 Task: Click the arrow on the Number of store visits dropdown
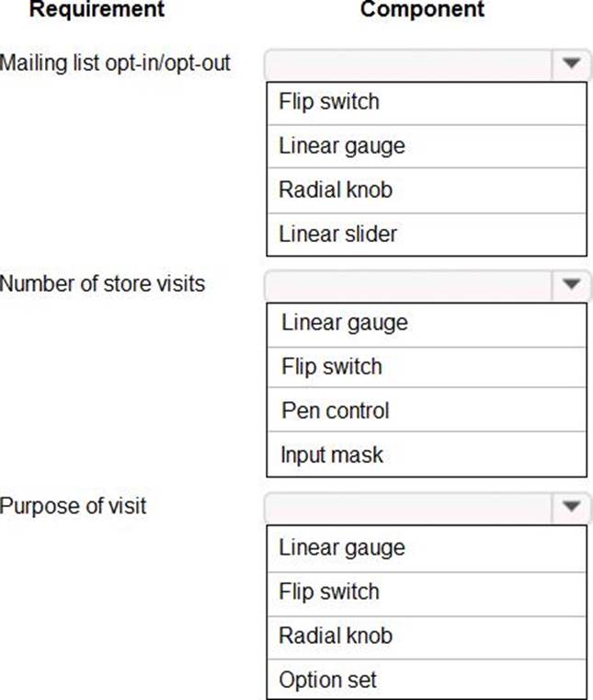(x=571, y=285)
